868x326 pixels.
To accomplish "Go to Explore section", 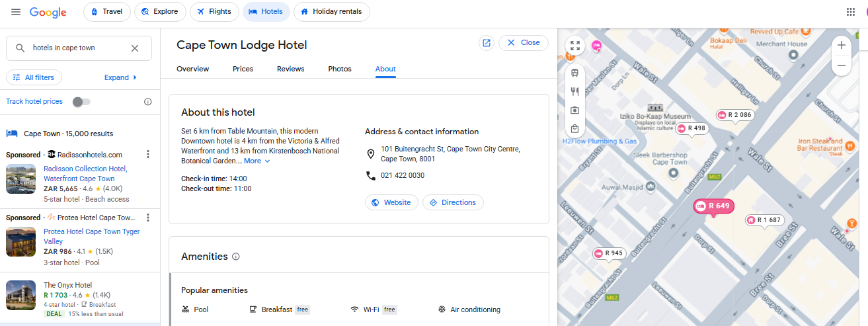I will point(160,12).
